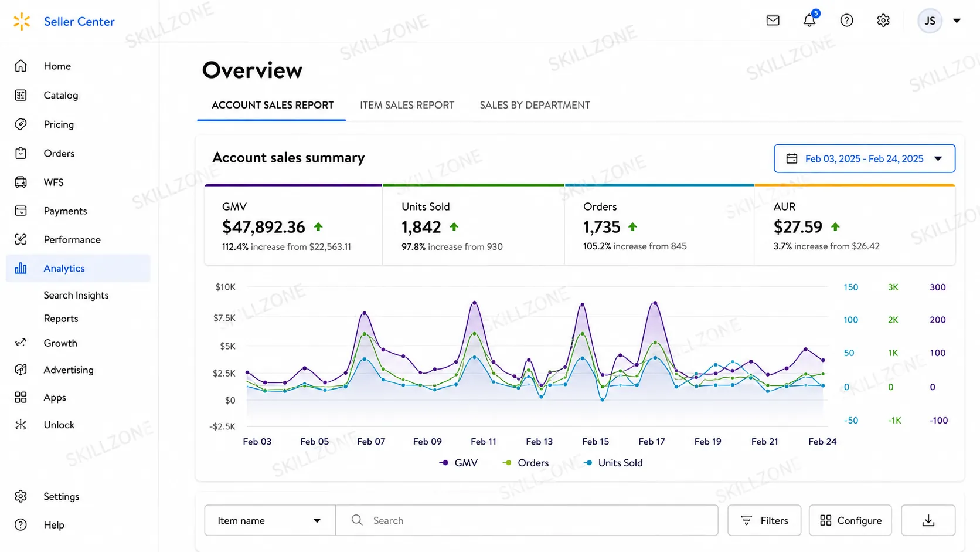980x552 pixels.
Task: Open Search Insights submenu item
Action: 76,295
